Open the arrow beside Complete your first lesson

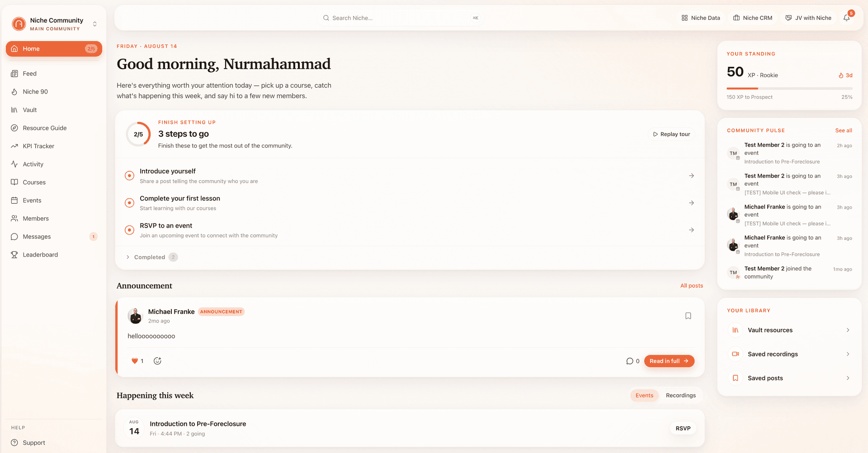pyautogui.click(x=691, y=203)
